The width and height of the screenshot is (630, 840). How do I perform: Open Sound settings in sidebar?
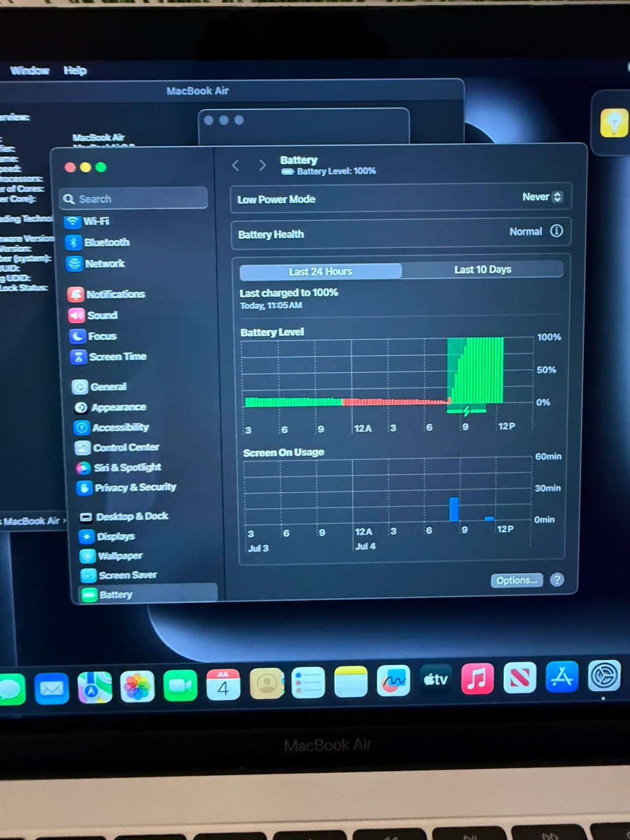click(x=93, y=316)
